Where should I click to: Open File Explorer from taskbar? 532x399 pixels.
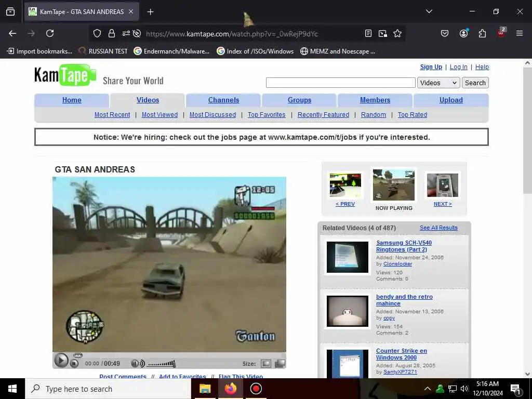pos(205,389)
